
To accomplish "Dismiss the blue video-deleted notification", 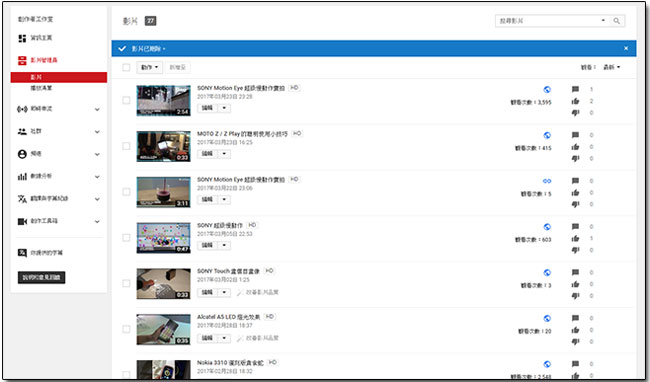I will click(626, 48).
